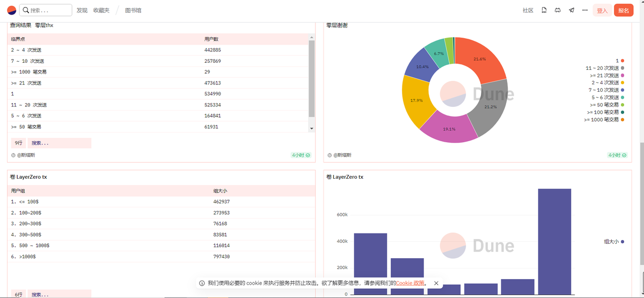Open the 图书馆 navigation item
The width and height of the screenshot is (644, 298).
(x=133, y=10)
